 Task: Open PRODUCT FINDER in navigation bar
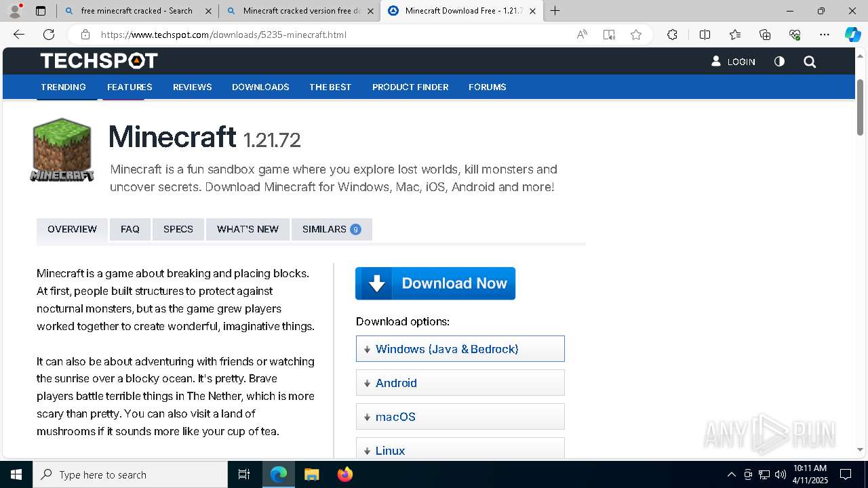tap(410, 87)
